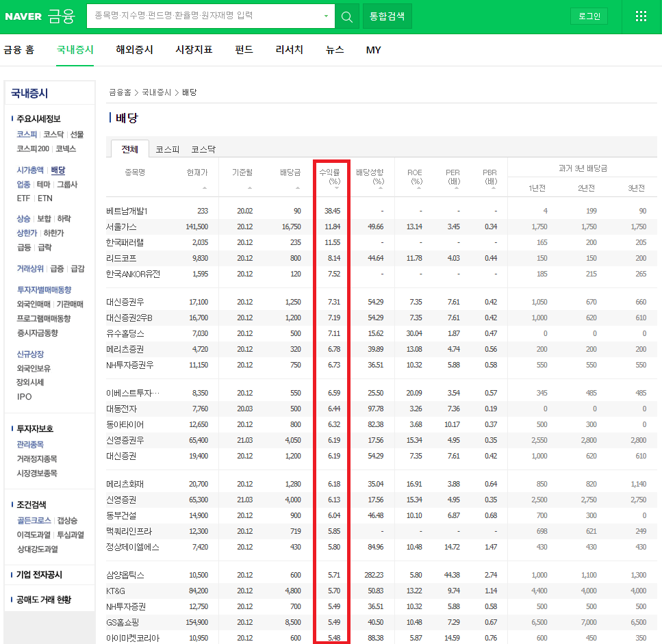Open stock 유수홀딩스
The width and height of the screenshot is (662, 644).
coord(125,334)
